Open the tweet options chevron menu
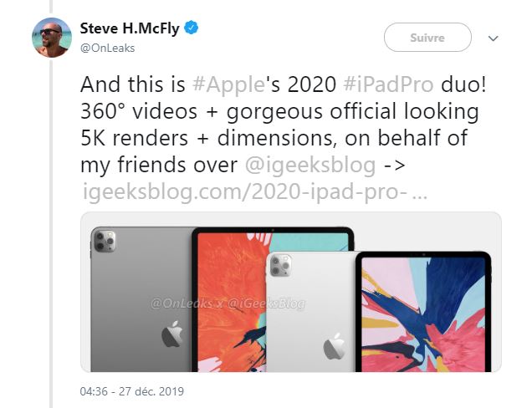 point(493,38)
